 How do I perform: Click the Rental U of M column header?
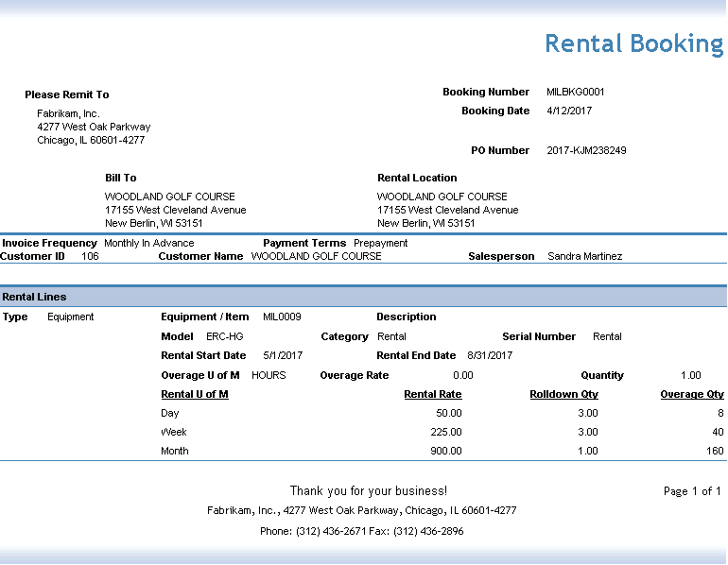click(x=194, y=394)
